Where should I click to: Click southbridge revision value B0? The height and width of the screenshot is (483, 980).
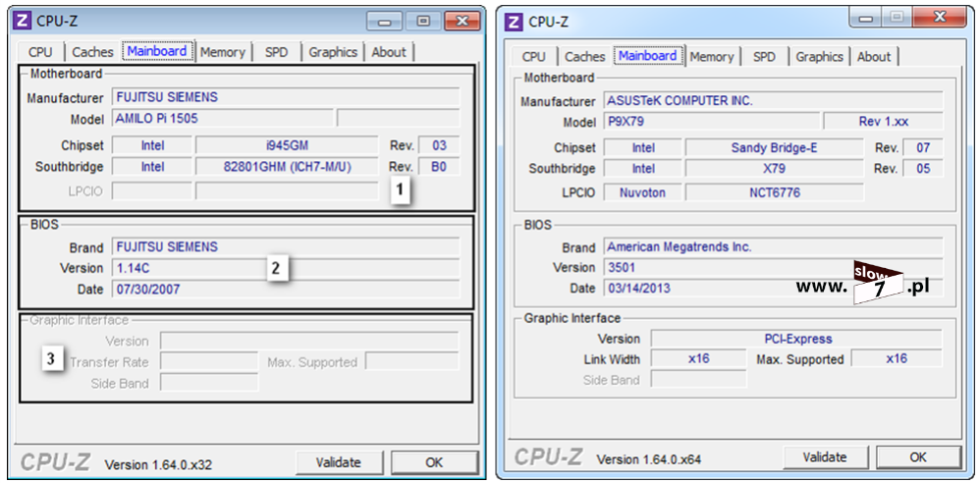pyautogui.click(x=439, y=167)
